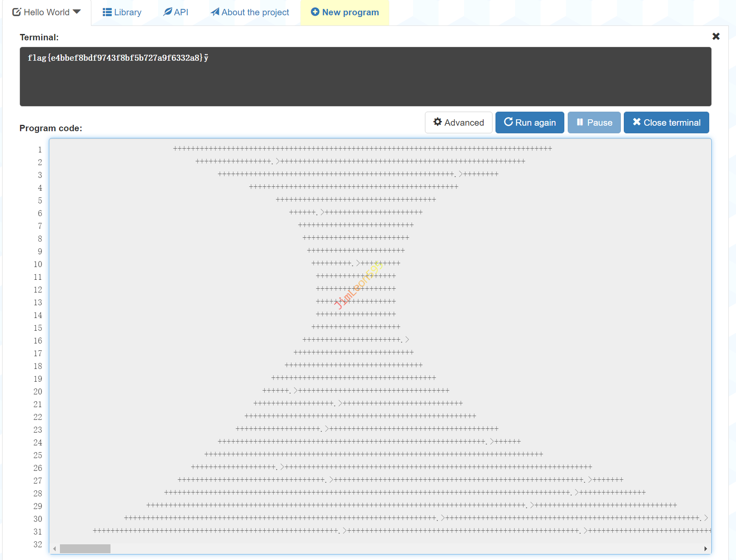The width and height of the screenshot is (736, 560).
Task: Open the About the project tab
Action: coord(250,12)
